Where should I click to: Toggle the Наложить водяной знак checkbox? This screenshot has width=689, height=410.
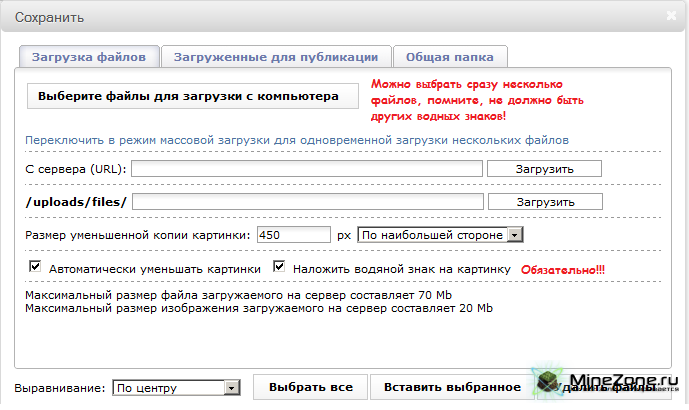point(280,268)
